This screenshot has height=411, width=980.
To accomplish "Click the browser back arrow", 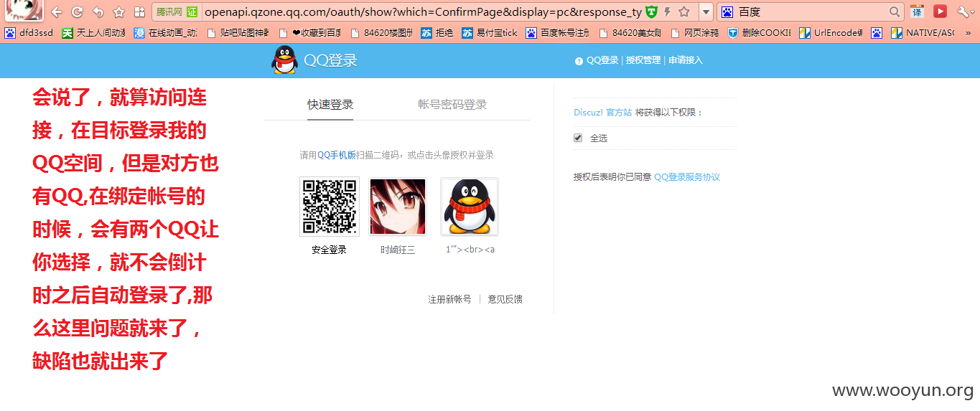I will pos(57,12).
